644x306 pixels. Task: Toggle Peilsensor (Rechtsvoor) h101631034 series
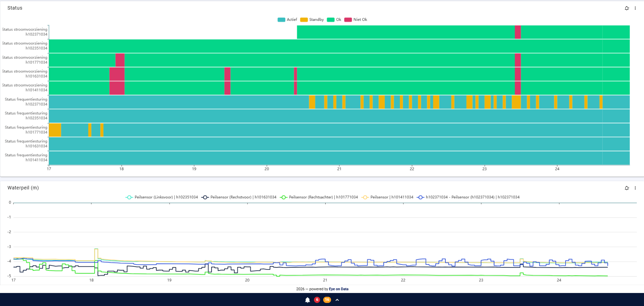tap(239, 197)
